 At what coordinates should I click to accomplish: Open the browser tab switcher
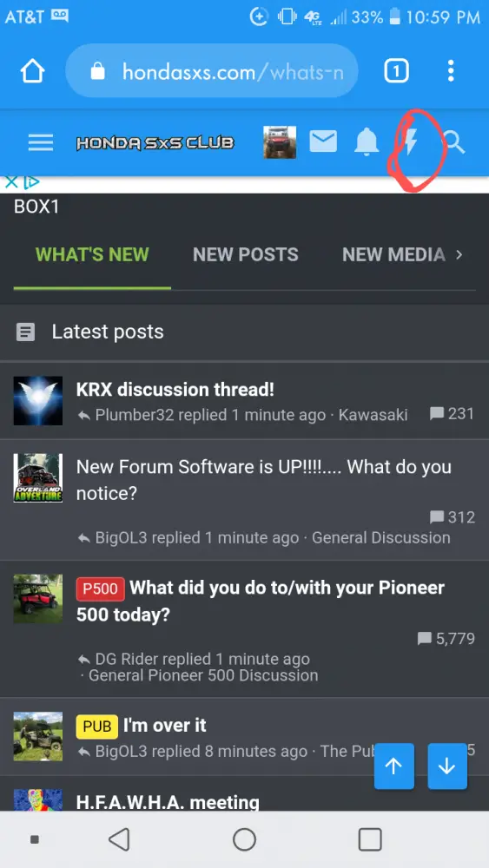396,71
